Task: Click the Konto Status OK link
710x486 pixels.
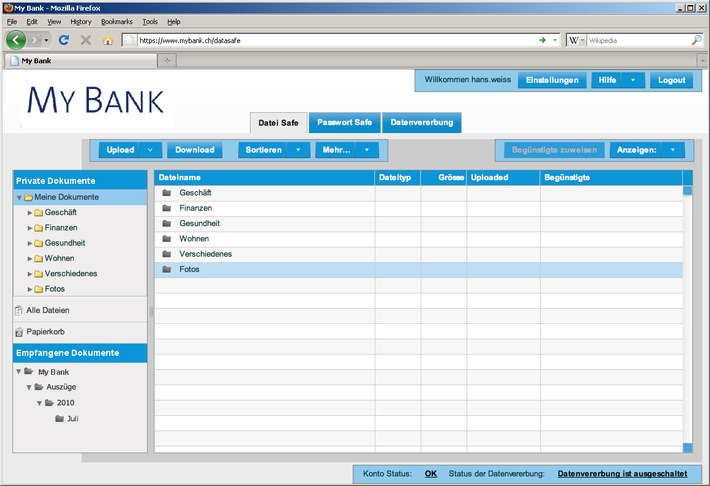Action: coord(431,474)
